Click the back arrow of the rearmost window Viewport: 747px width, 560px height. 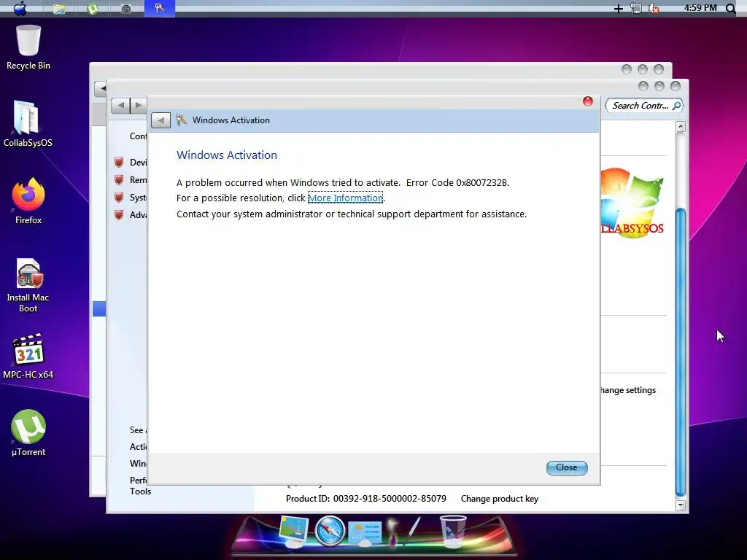click(101, 88)
